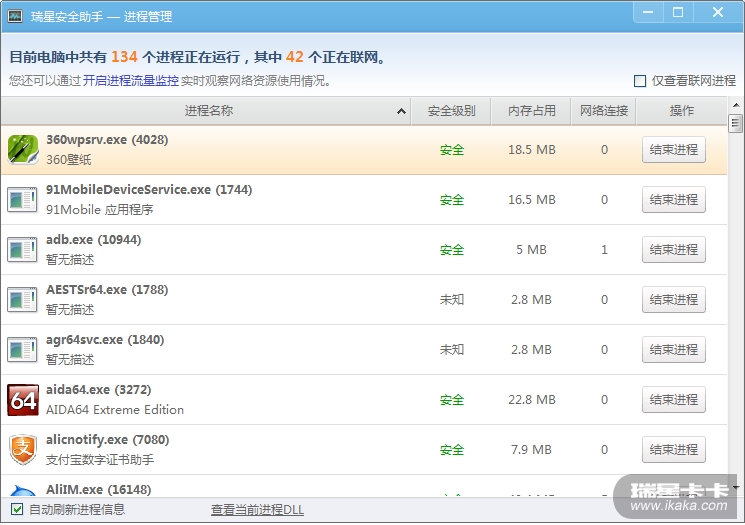End the adb.exe process

(x=674, y=250)
